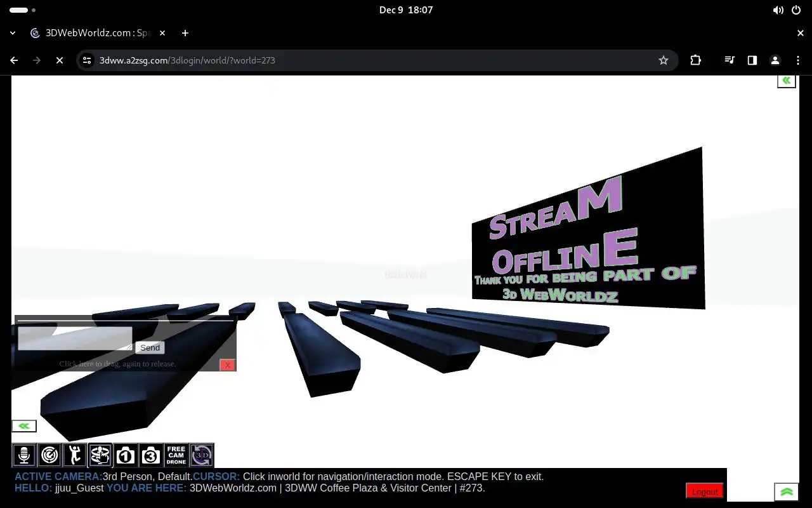Collapse the toolbar with left green chevron

click(x=24, y=426)
